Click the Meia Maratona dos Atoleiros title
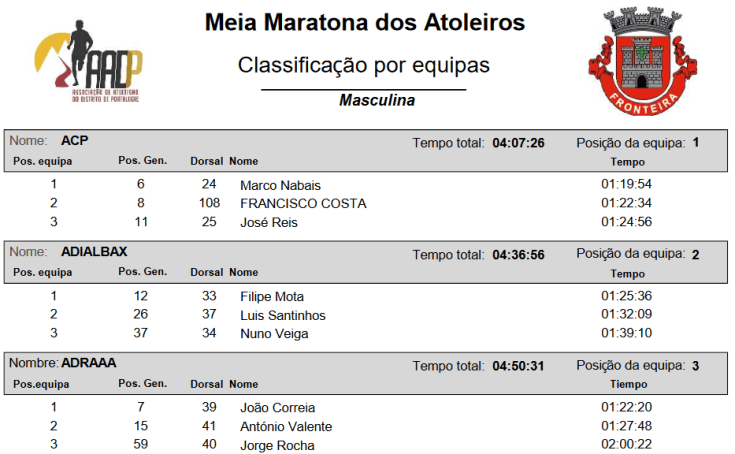This screenshot has height=454, width=735. [x=364, y=22]
